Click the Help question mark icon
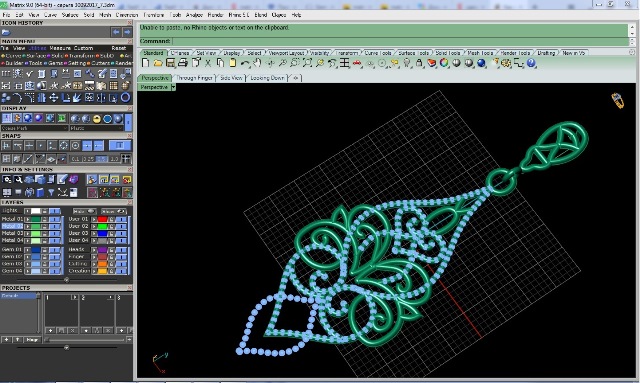The image size is (640, 383). (531, 63)
